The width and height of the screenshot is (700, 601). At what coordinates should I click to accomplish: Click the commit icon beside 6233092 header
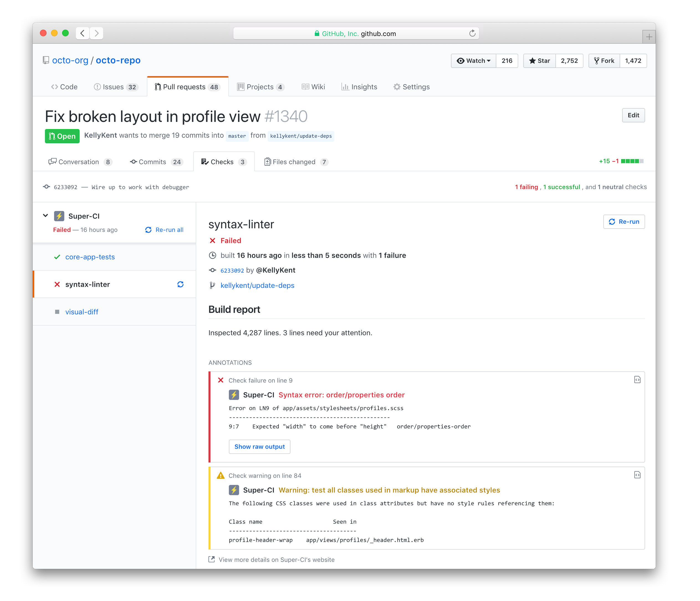[47, 187]
